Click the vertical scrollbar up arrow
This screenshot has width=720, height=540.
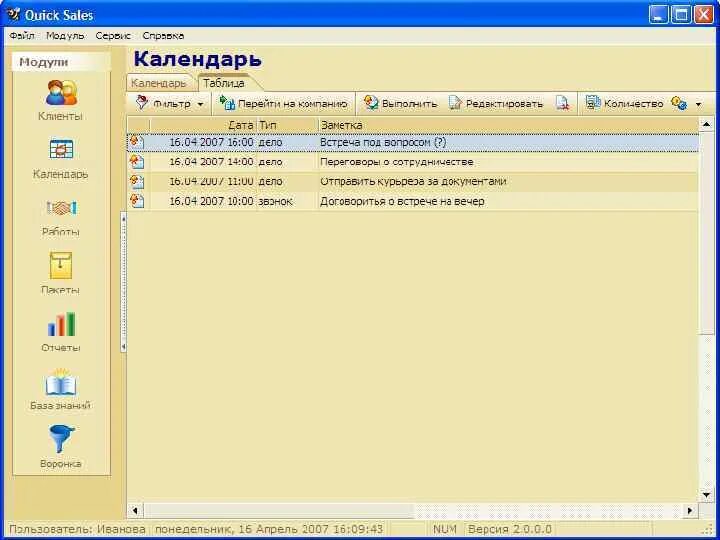click(706, 124)
